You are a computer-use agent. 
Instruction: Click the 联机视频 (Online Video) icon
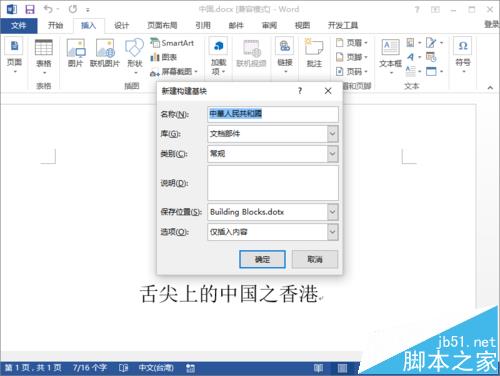(251, 53)
